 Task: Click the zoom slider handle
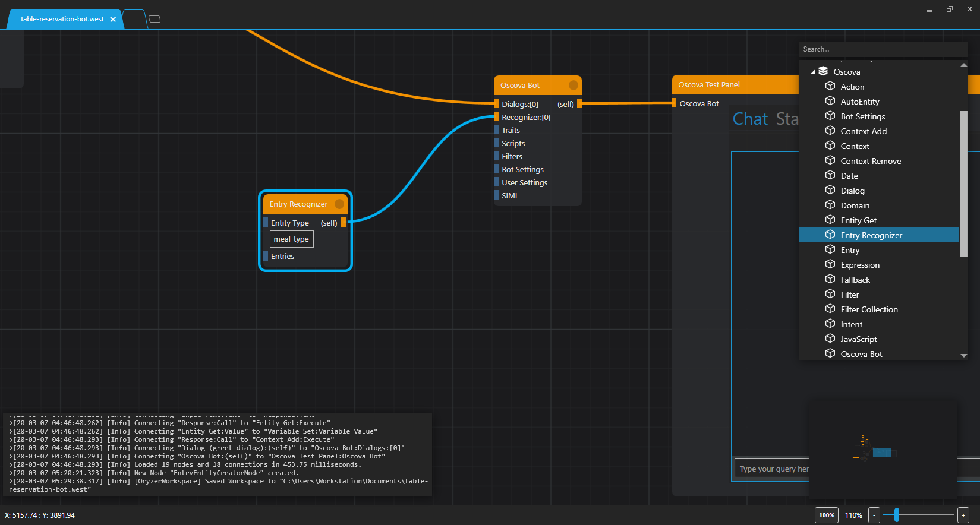click(897, 515)
